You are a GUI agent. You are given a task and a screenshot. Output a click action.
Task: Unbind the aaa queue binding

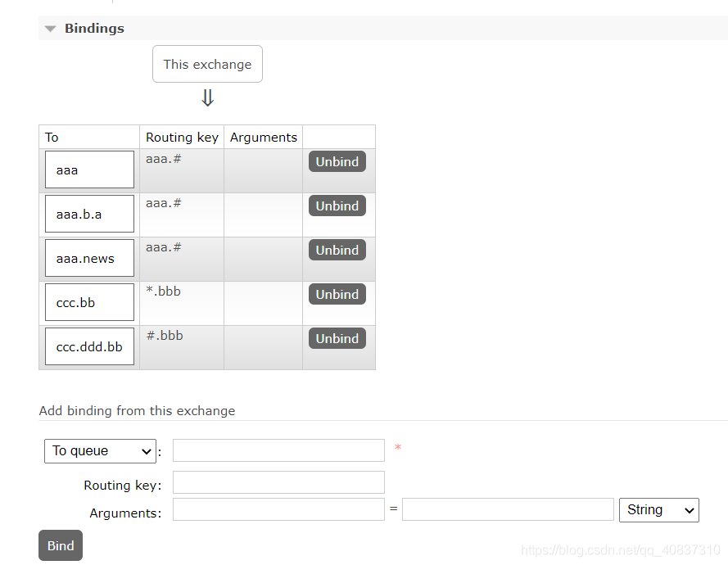pyautogui.click(x=337, y=161)
